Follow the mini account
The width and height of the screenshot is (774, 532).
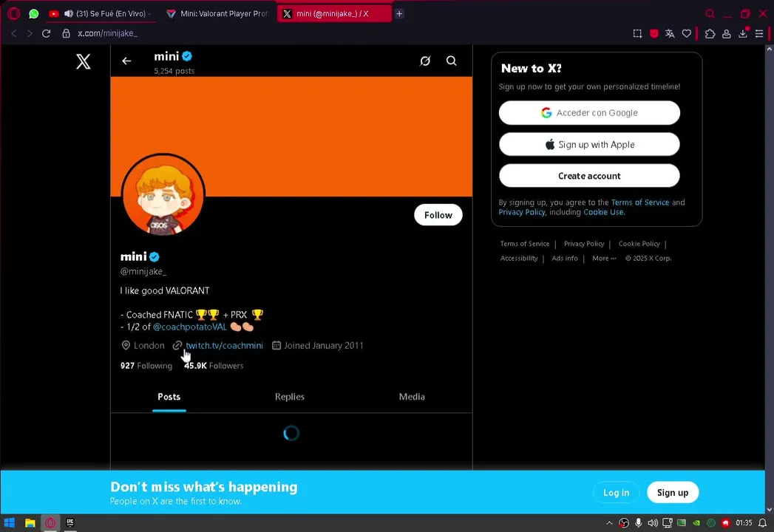[438, 215]
